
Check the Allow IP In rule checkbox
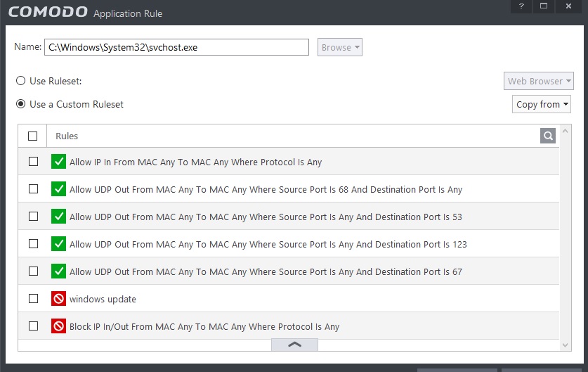(34, 162)
